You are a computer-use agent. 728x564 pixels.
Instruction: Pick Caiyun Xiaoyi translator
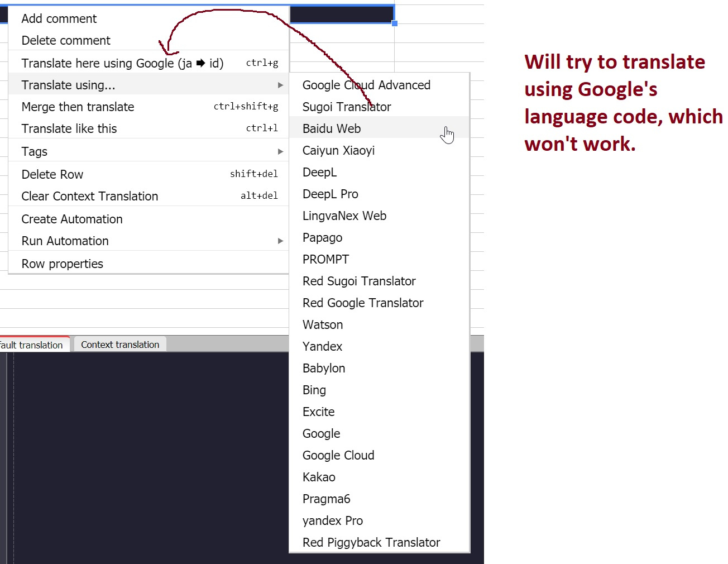tap(380, 150)
